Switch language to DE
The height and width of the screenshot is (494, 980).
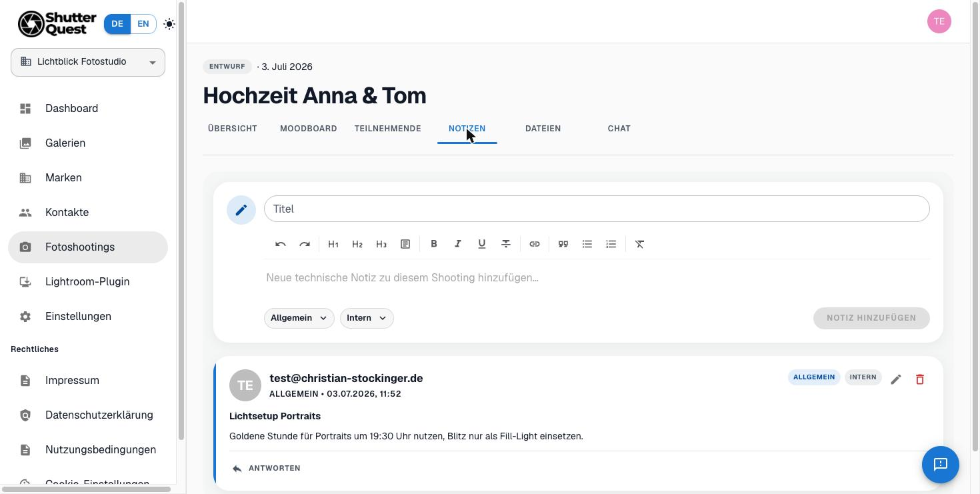117,24
